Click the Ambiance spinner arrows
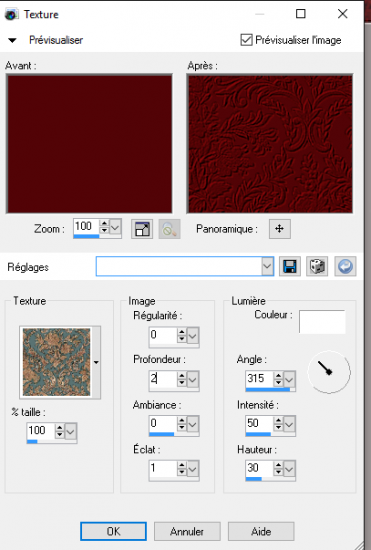 182,424
